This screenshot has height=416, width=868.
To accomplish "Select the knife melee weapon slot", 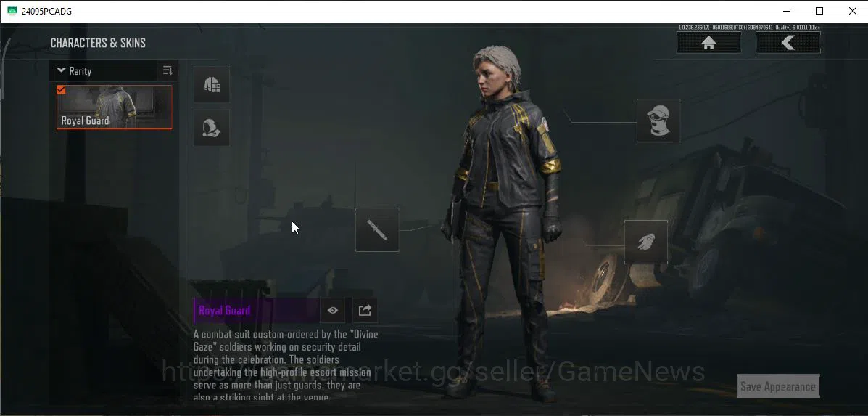I will coord(377,230).
